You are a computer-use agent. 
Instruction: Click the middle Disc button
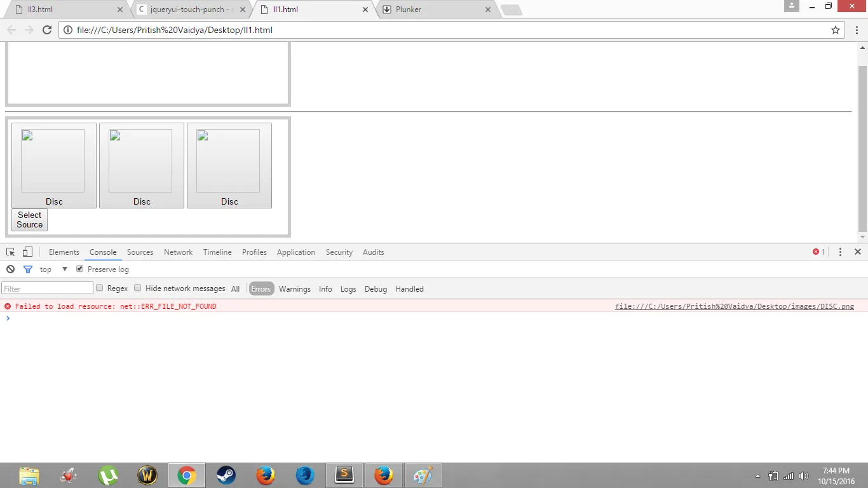(142, 165)
